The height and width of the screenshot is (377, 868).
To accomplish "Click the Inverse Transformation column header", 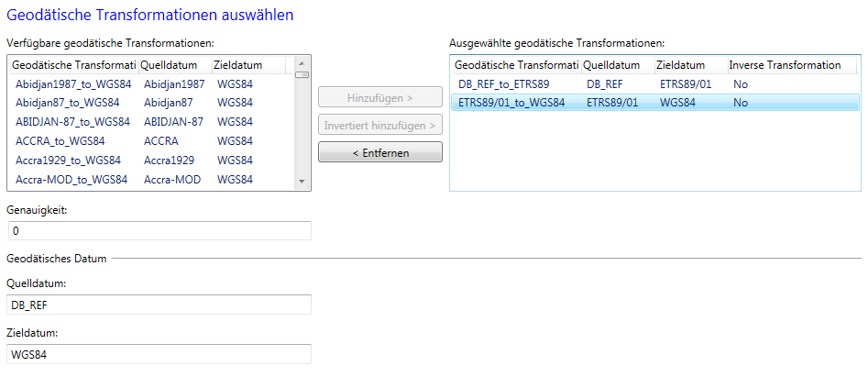I will pyautogui.click(x=785, y=65).
